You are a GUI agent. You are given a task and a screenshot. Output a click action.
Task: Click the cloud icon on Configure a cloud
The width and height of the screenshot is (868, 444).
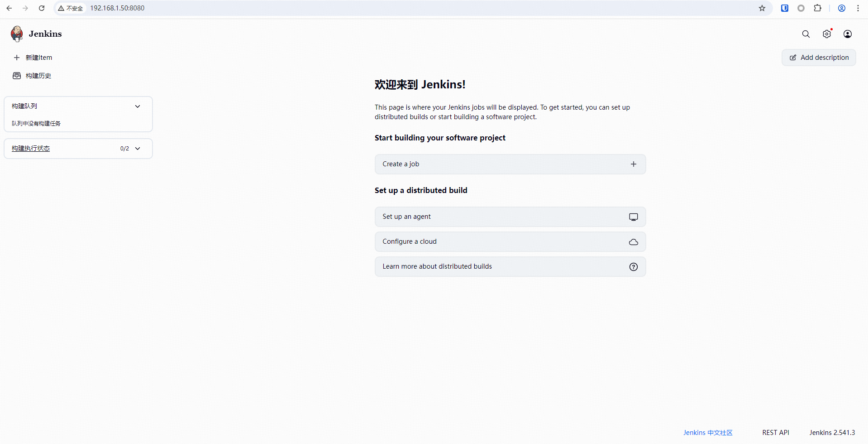tap(634, 242)
